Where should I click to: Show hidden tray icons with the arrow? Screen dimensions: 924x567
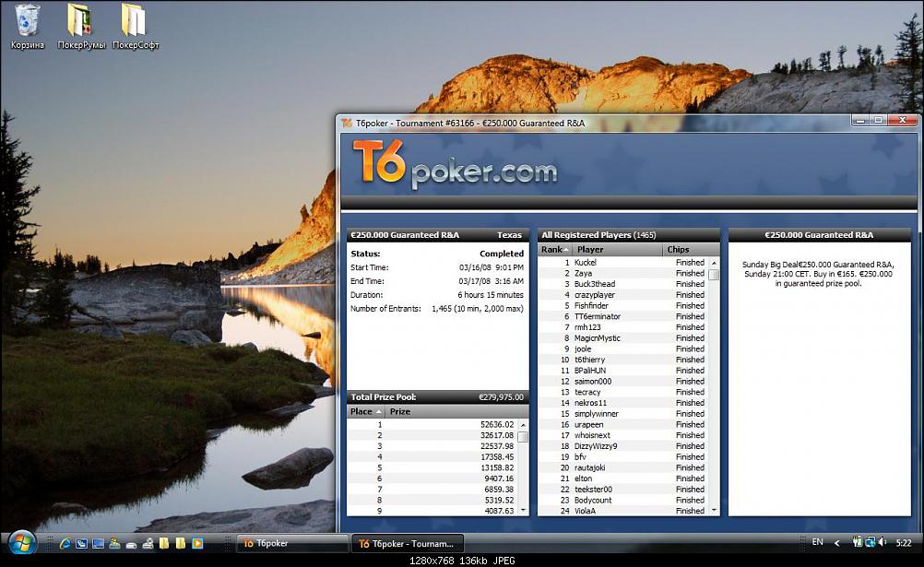pyautogui.click(x=836, y=543)
